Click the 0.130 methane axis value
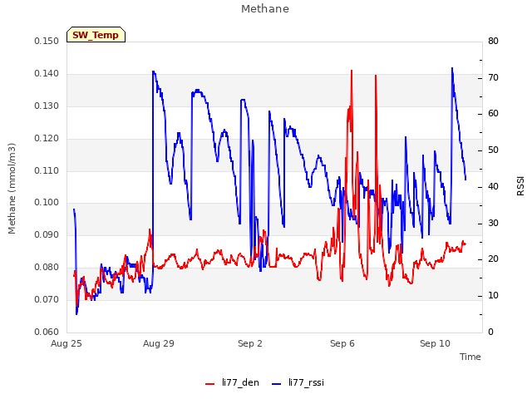 point(47,106)
